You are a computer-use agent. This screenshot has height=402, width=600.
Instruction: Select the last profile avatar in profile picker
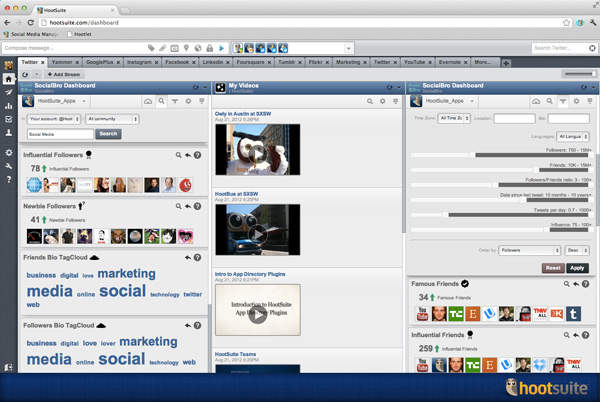click(x=283, y=48)
